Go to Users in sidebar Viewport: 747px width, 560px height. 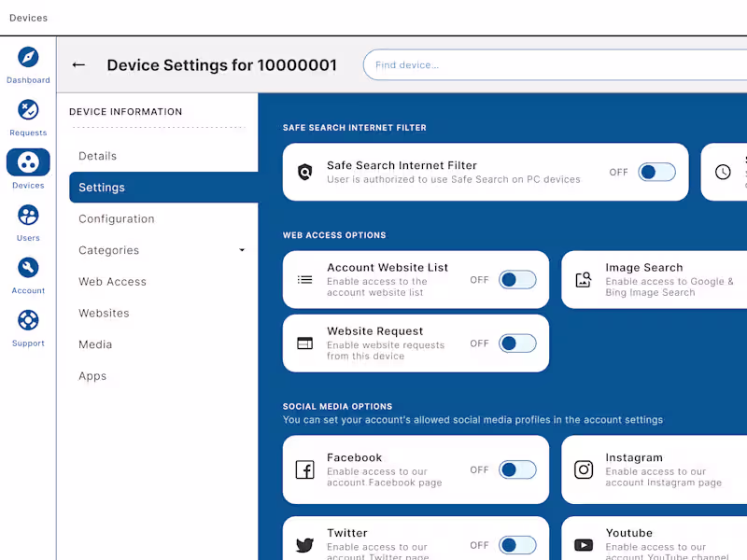[x=28, y=216]
